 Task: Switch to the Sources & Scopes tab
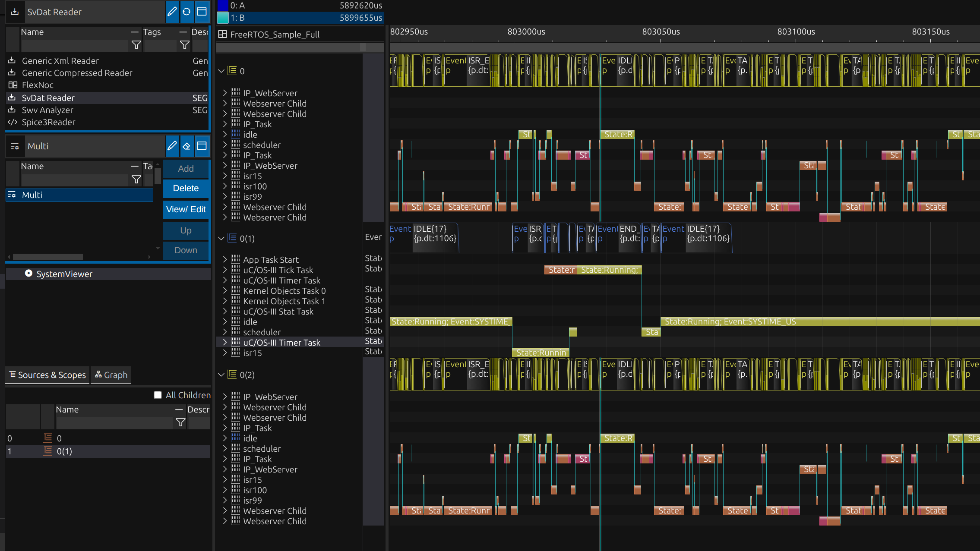coord(47,375)
